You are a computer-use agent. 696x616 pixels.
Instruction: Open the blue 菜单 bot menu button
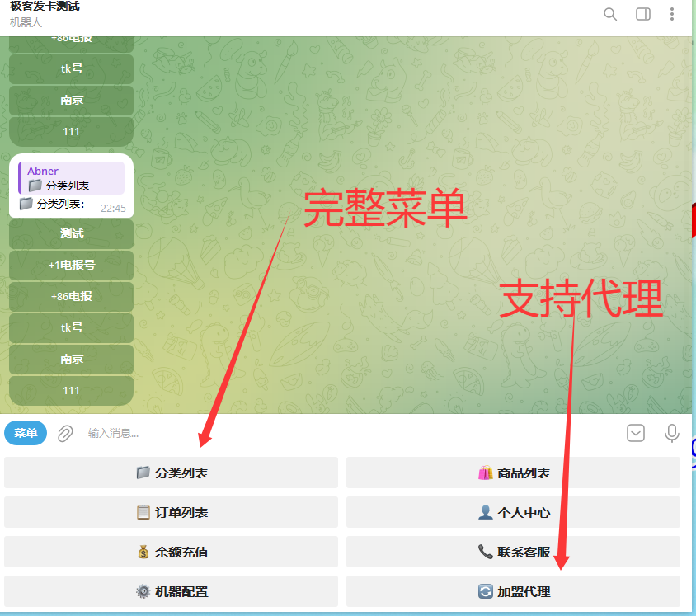click(x=26, y=433)
